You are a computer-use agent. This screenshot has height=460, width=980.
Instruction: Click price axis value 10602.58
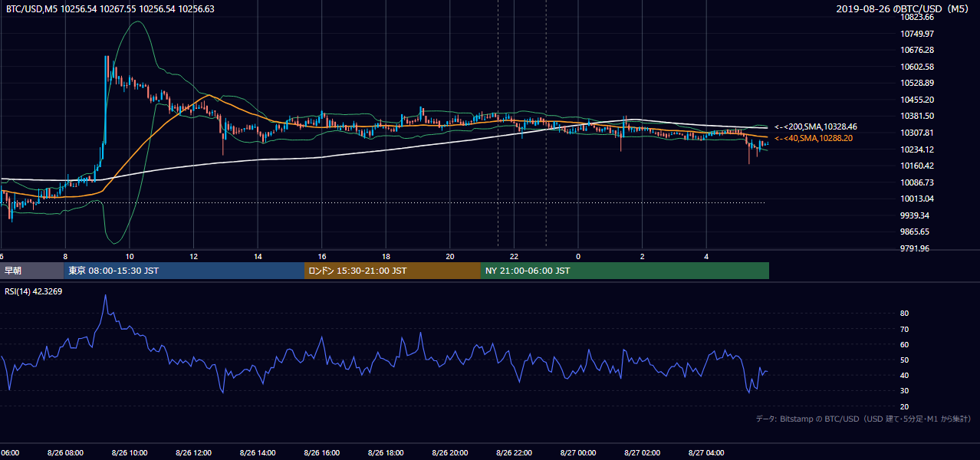pos(917,67)
